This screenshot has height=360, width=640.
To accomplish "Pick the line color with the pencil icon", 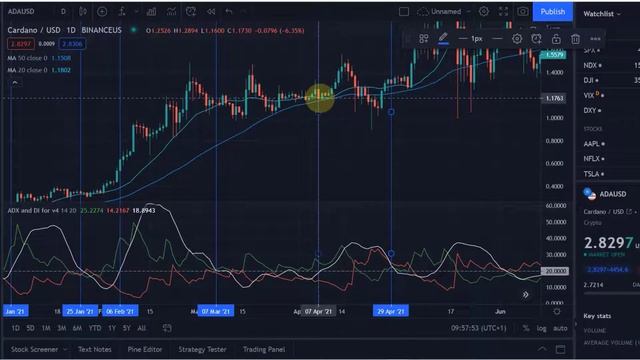I will click(x=443, y=38).
